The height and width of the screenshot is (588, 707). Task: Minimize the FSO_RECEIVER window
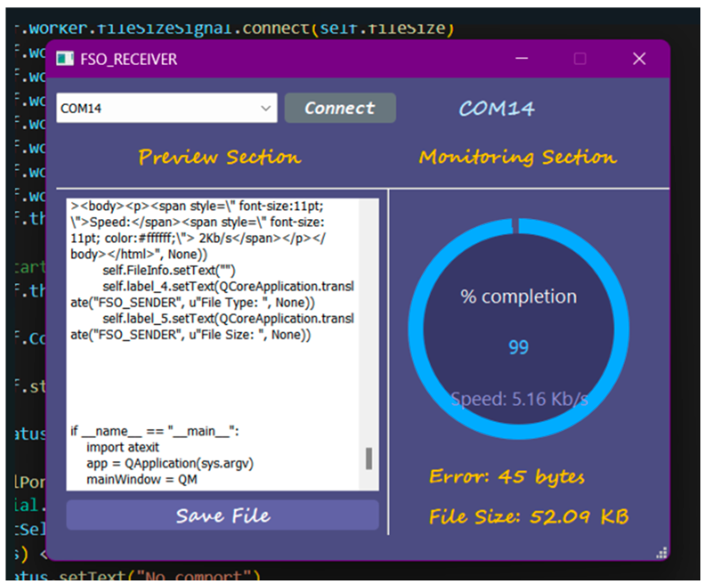[521, 59]
